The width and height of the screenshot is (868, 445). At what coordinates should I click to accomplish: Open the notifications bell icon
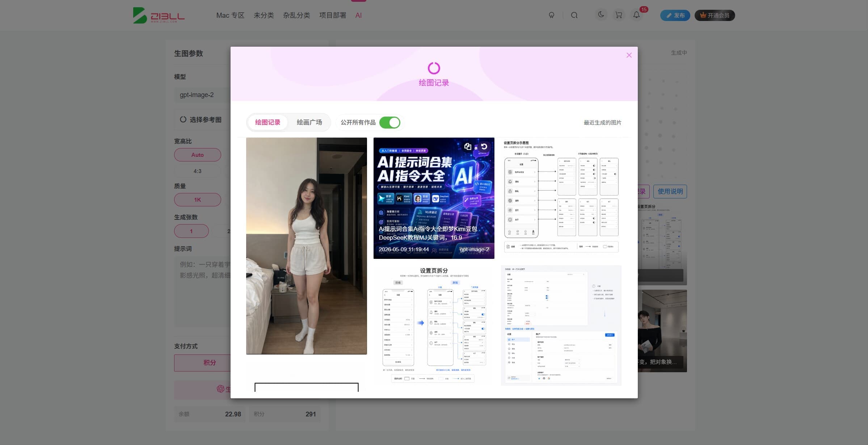tap(636, 15)
